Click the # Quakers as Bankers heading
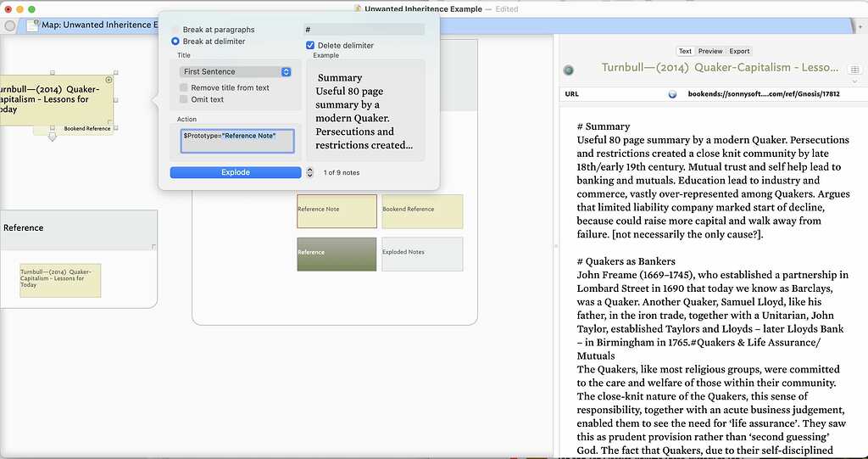Screen dimensions: 868x459 tap(626, 261)
